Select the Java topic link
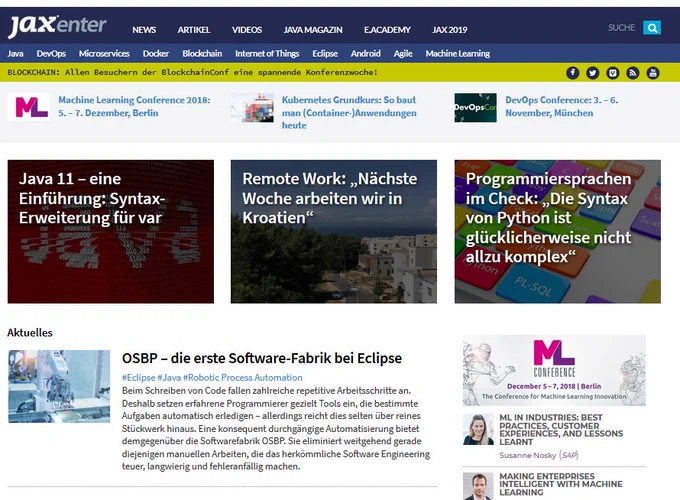 [x=15, y=53]
